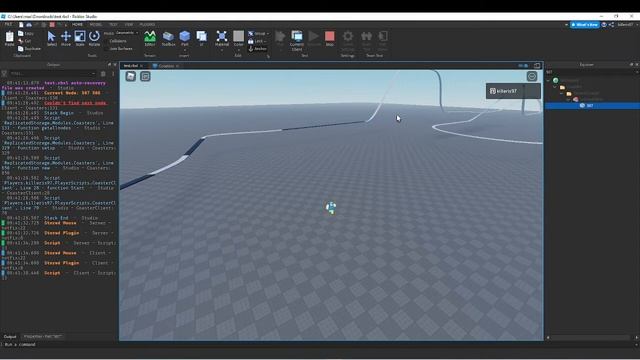This screenshot has height=360, width=640.
Task: Switch to the Properties bottom tab
Action: click(x=43, y=337)
